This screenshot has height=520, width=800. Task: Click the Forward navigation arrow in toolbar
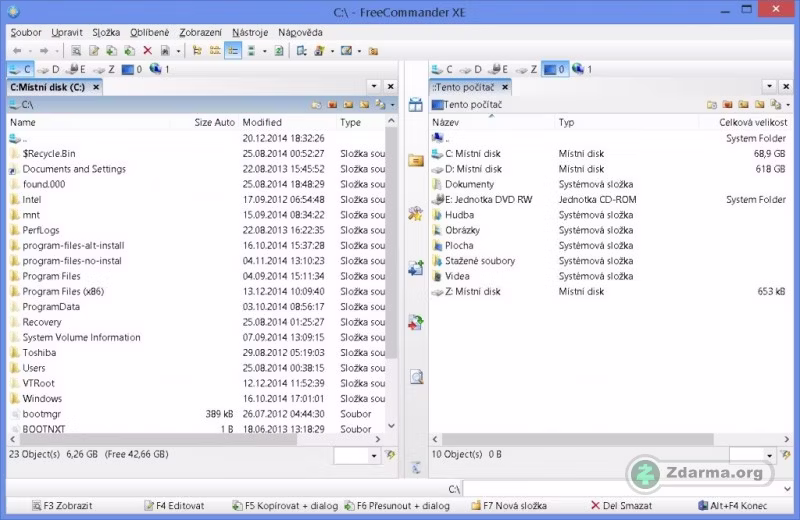point(44,51)
